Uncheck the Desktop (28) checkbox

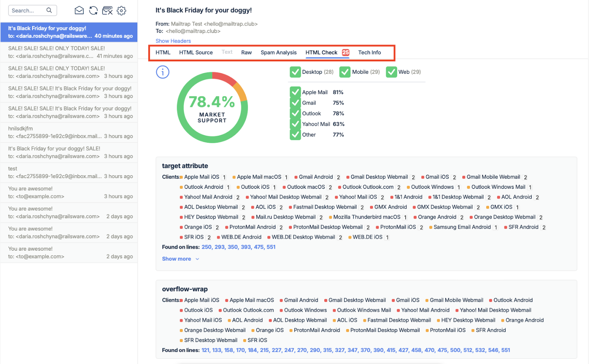(295, 72)
